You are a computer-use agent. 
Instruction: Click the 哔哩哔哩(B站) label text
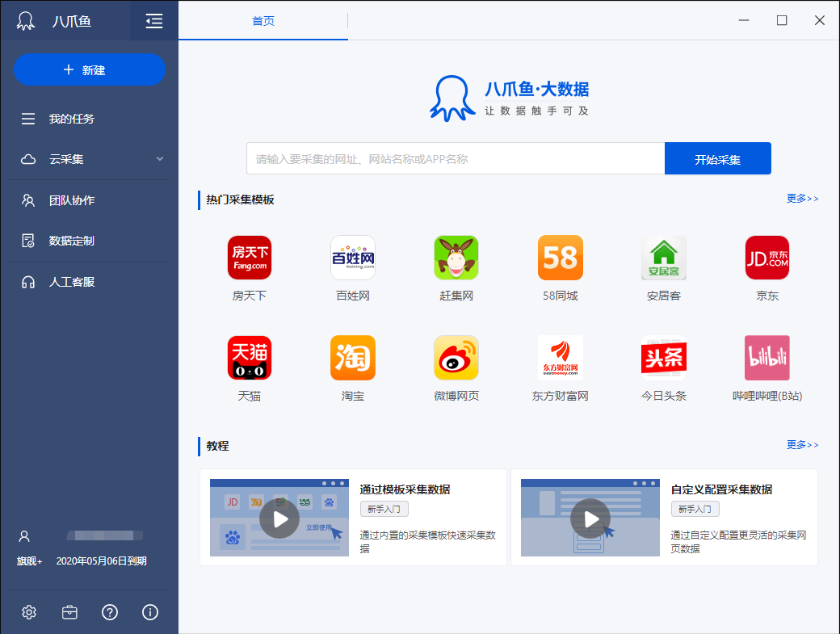click(x=767, y=397)
